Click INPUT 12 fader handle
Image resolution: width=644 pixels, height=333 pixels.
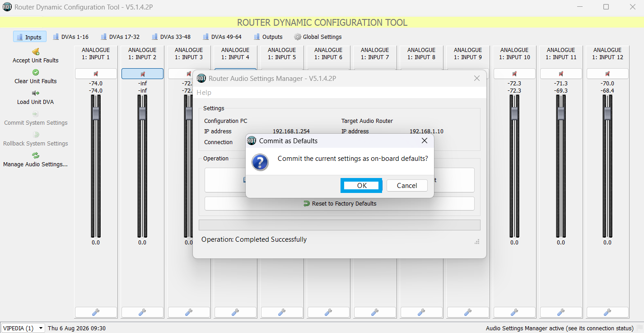click(x=607, y=113)
